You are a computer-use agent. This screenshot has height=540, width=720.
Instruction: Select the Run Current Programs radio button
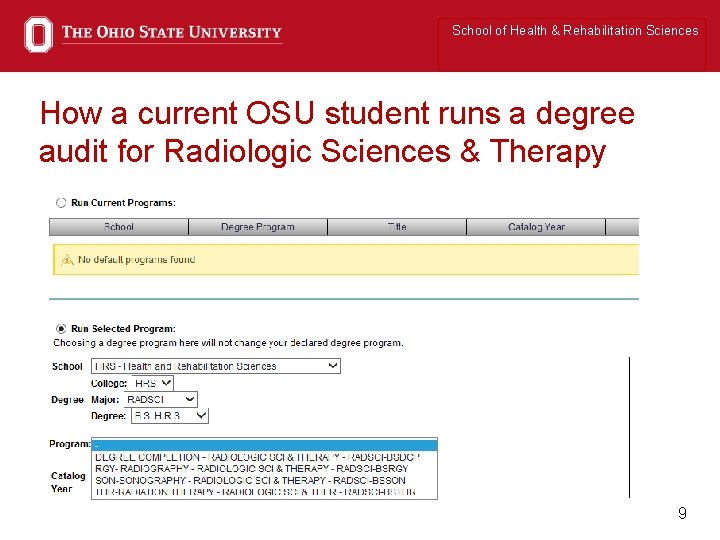point(61,203)
